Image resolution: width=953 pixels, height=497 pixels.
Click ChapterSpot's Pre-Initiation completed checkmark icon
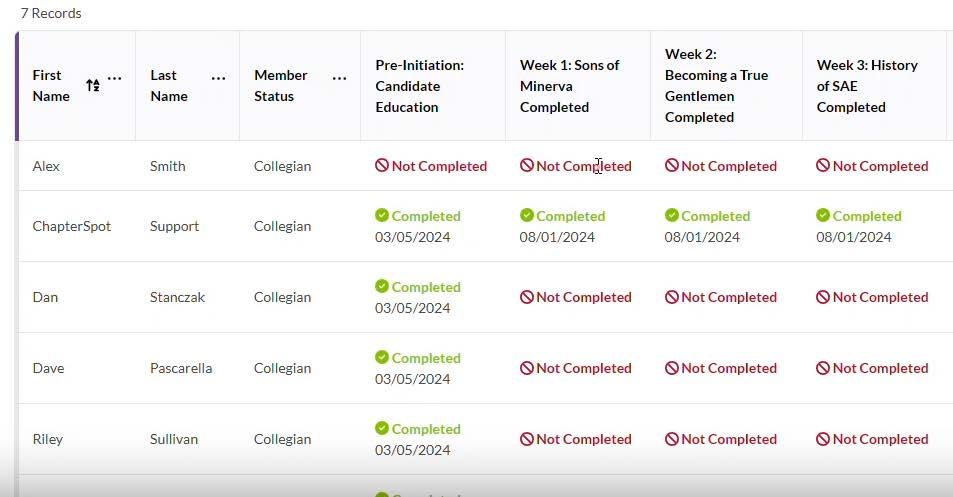pos(382,215)
